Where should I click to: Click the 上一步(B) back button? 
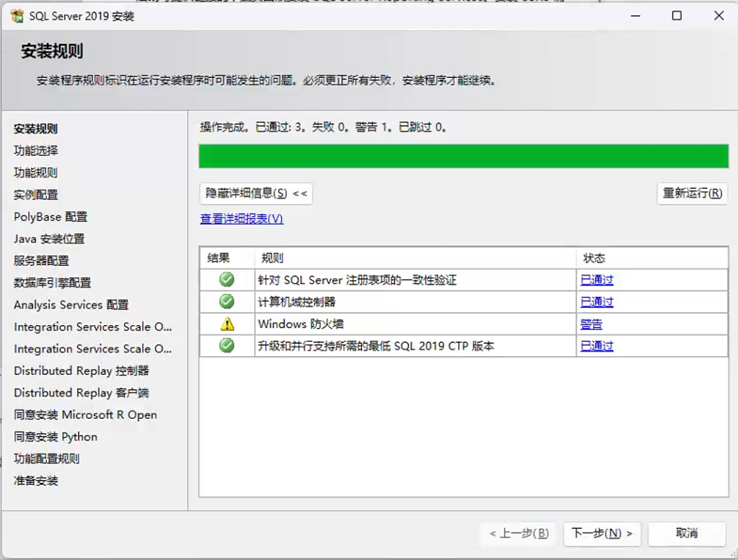click(x=519, y=533)
